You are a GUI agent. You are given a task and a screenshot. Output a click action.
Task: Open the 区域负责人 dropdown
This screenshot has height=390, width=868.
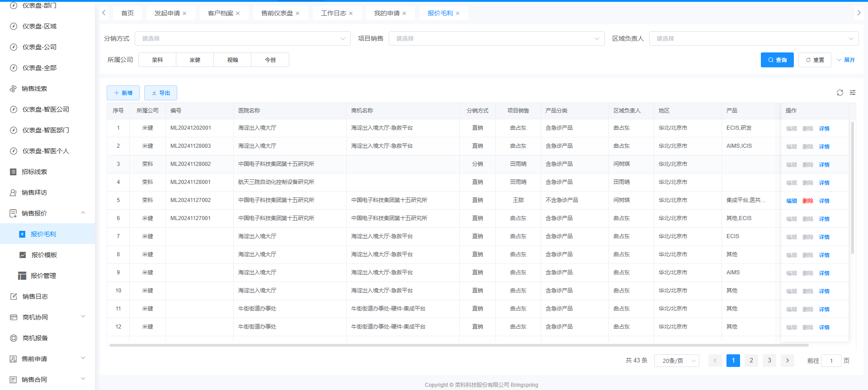pos(753,38)
